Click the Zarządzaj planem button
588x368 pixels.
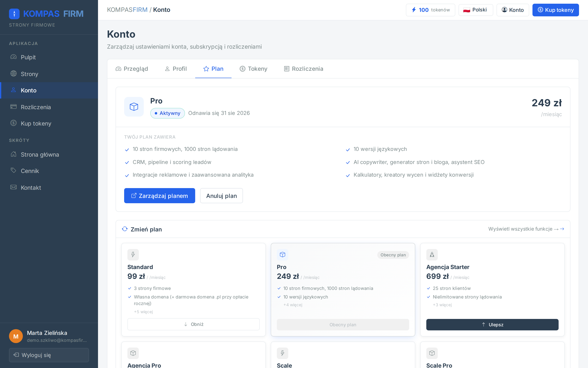click(x=160, y=196)
